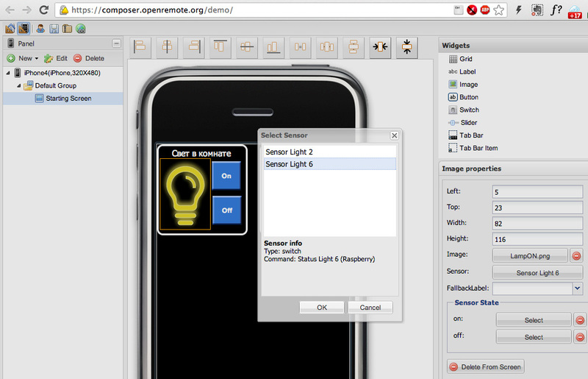This screenshot has height=379, width=588.
Task: Collapse the iPhone4 tree node
Action: pos(8,73)
